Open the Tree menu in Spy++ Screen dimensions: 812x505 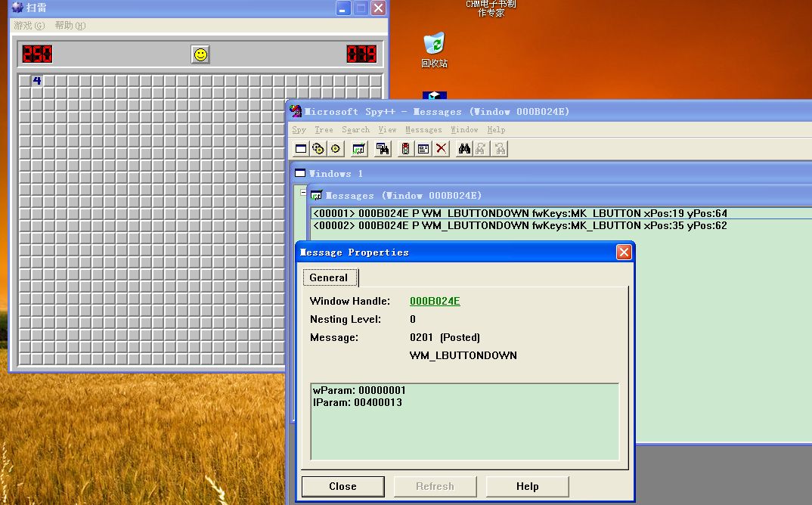click(x=324, y=129)
